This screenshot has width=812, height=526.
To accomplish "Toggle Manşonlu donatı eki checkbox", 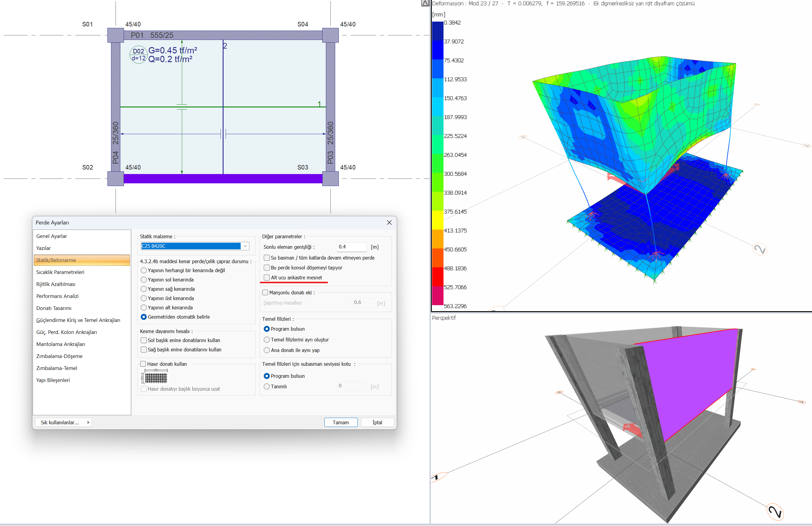I will (x=265, y=292).
